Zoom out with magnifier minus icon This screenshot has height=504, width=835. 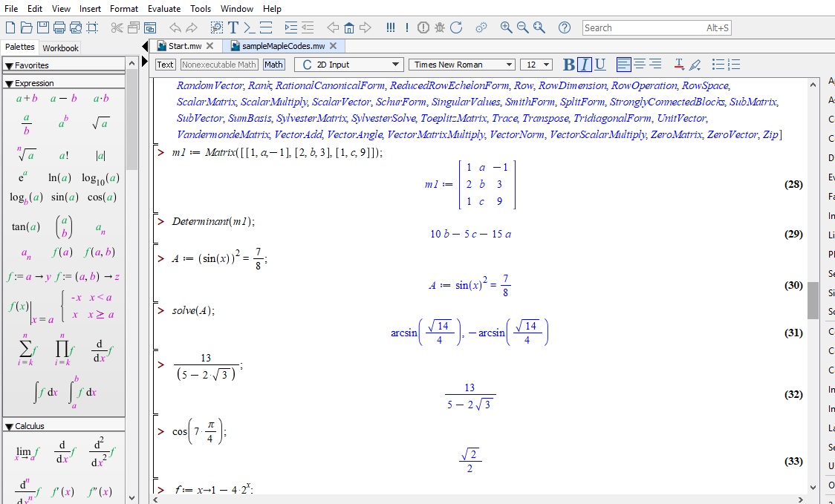(523, 27)
